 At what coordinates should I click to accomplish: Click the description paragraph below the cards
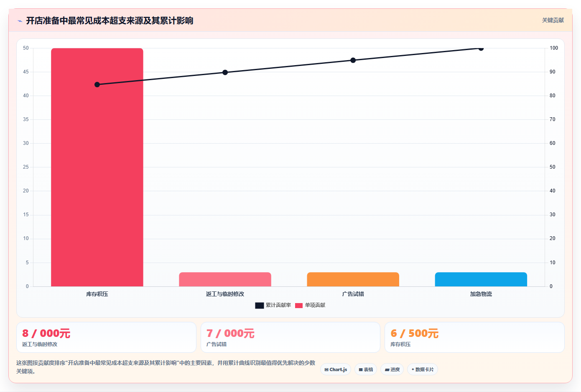pos(166,367)
